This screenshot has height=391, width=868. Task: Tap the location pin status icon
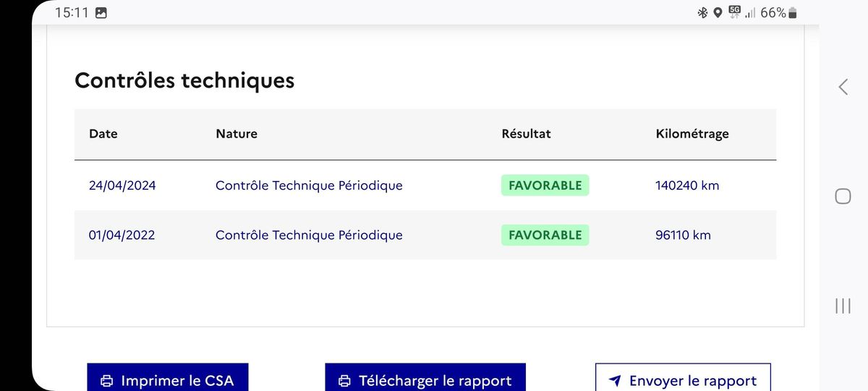pos(718,12)
